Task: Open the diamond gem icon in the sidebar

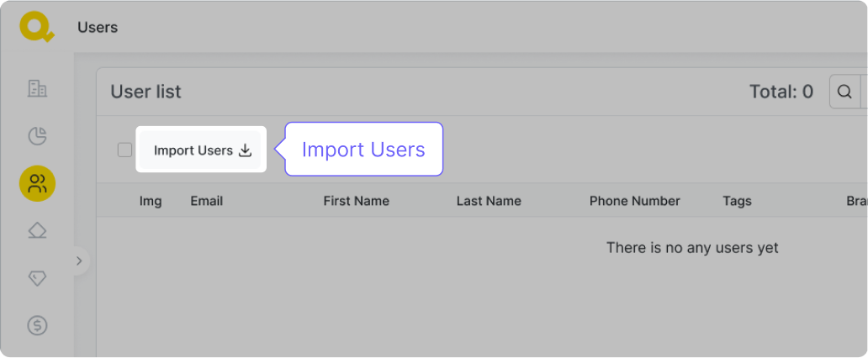Action: pos(37,278)
